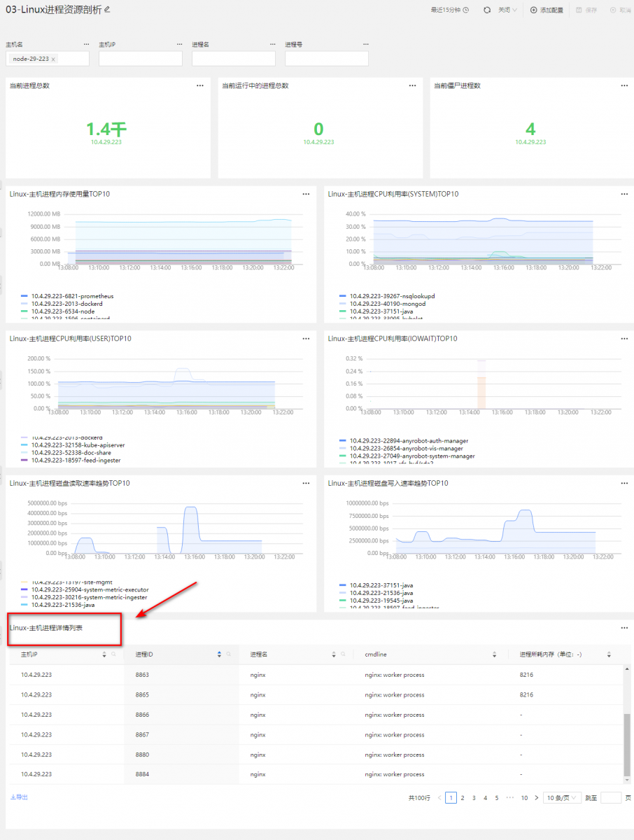
Task: Open options menu of 主机进程详情列表 panel
Action: point(624,628)
